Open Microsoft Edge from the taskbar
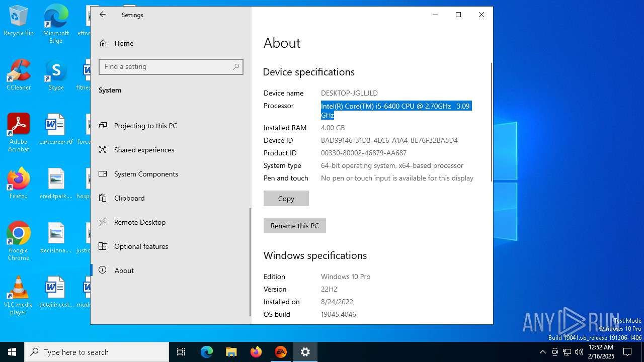 point(207,352)
